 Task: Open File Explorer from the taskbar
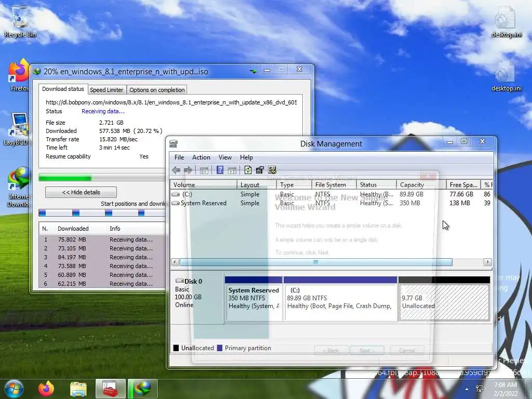tap(78, 389)
